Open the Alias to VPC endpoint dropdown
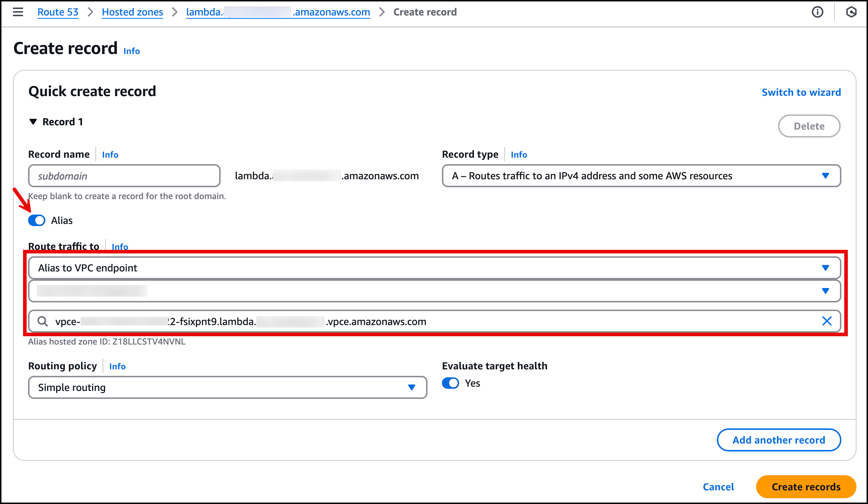Screen dimensions: 868x504 tap(434, 268)
